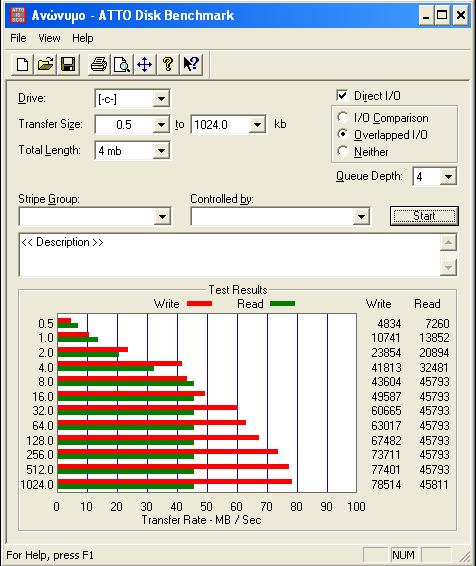
Task: Click into the Description text box
Action: pyautogui.click(x=230, y=255)
